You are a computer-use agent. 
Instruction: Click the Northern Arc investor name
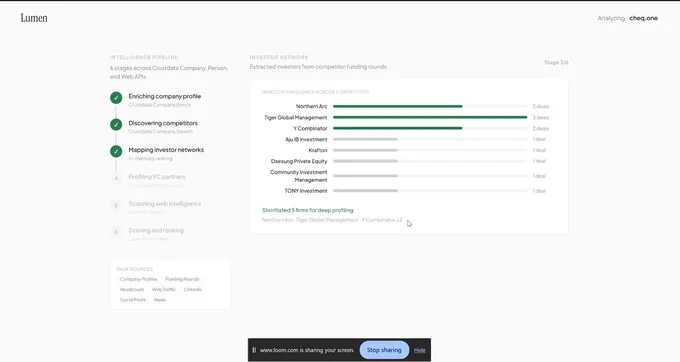[311, 106]
